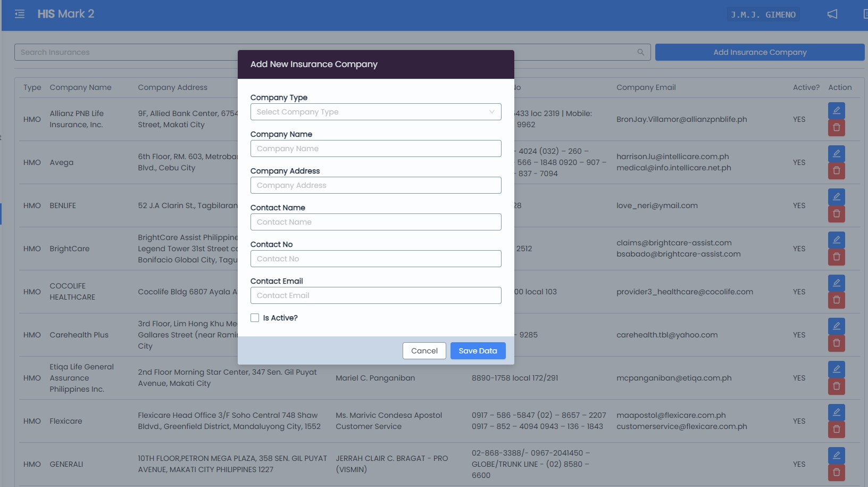868x487 pixels.
Task: Click the J.M.J. GIMENO user menu
Action: click(763, 14)
